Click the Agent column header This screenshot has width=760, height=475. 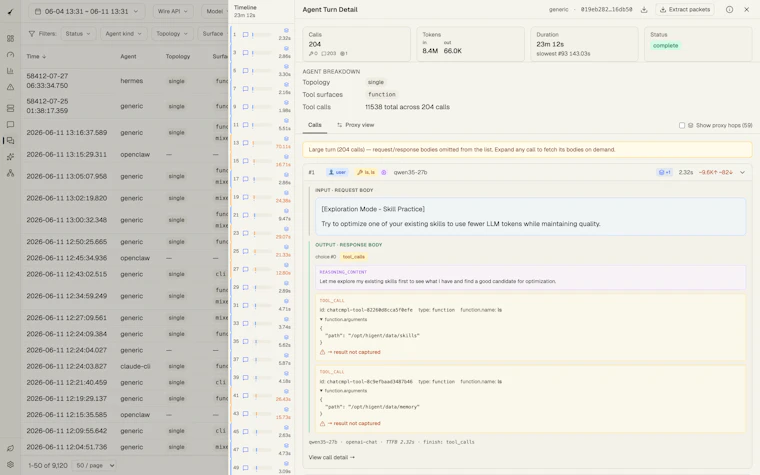128,56
